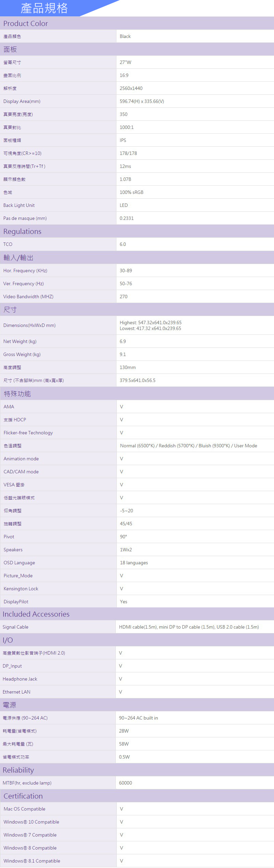Select the Video Bandwidth (MHZ) label
This screenshot has width=274, height=868.
pos(28,297)
